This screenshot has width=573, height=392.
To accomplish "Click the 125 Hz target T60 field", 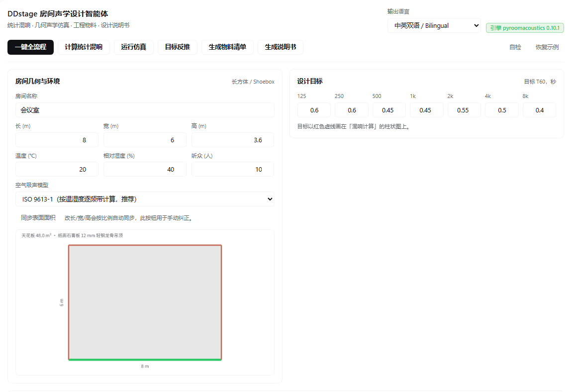I will pyautogui.click(x=314, y=110).
